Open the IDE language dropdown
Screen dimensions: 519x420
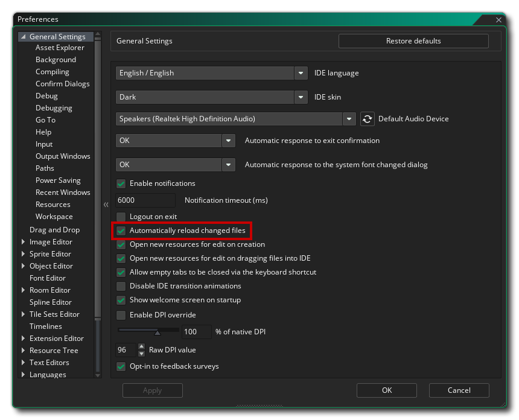click(x=301, y=73)
